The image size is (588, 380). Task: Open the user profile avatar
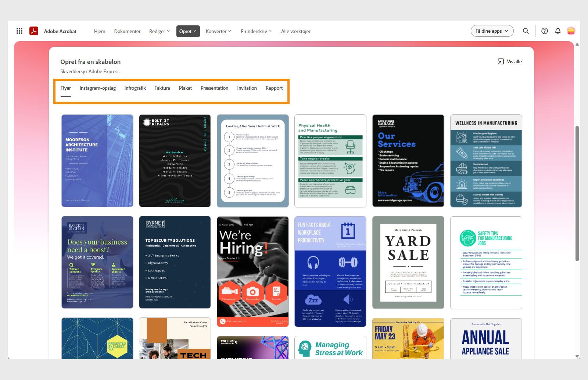(571, 31)
